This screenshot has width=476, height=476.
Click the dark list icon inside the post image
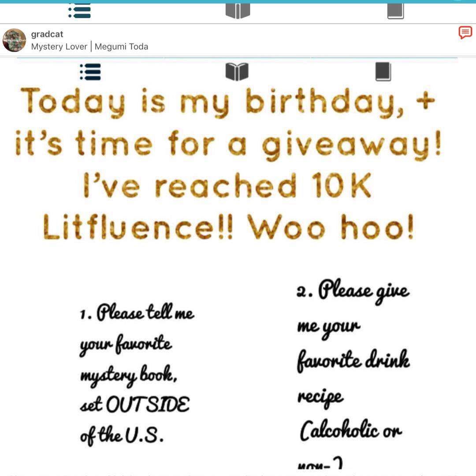90,72
